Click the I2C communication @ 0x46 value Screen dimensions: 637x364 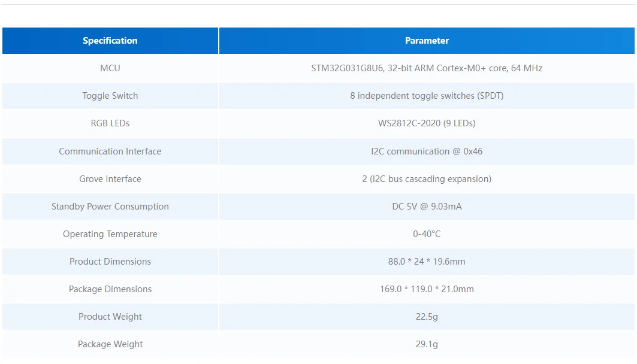[427, 151]
